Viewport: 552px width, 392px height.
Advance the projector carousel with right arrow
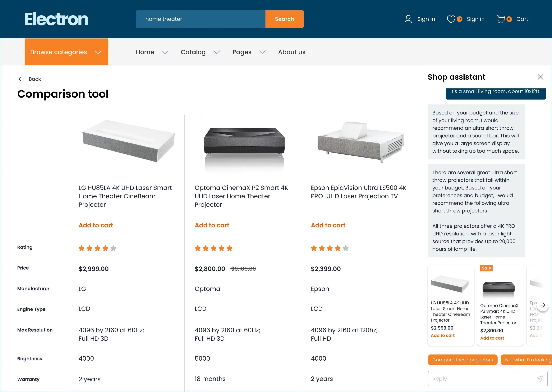[543, 305]
